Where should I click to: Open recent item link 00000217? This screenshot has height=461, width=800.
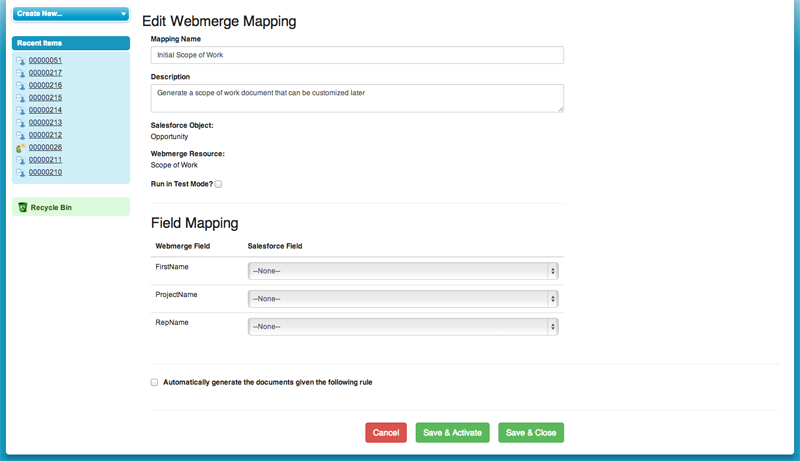45,73
